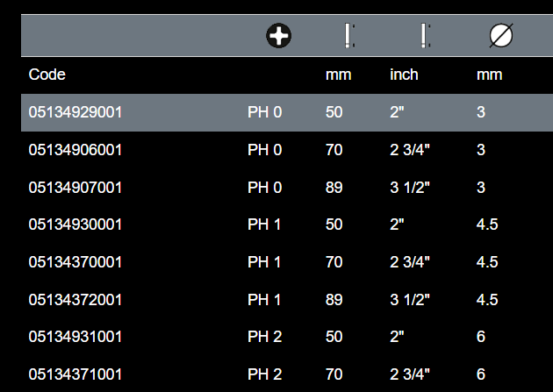
Task: Click the inch unit column label
Action: pyautogui.click(x=404, y=75)
